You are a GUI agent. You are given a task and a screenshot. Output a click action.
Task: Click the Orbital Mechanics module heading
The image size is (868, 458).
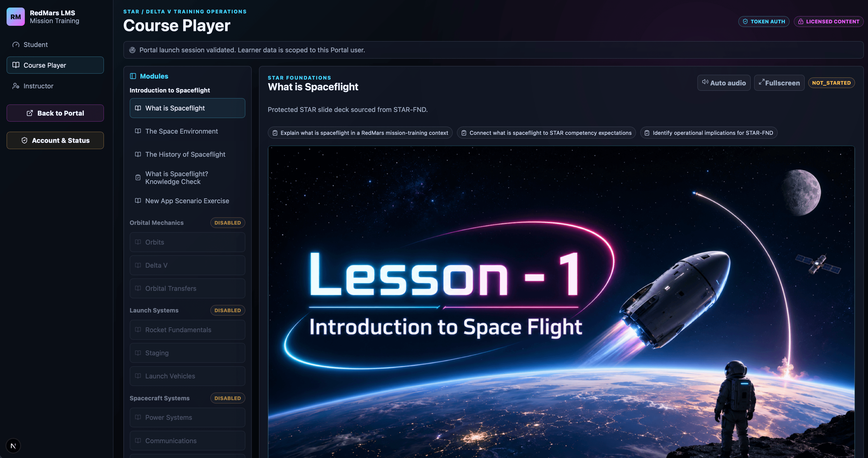[x=157, y=223]
